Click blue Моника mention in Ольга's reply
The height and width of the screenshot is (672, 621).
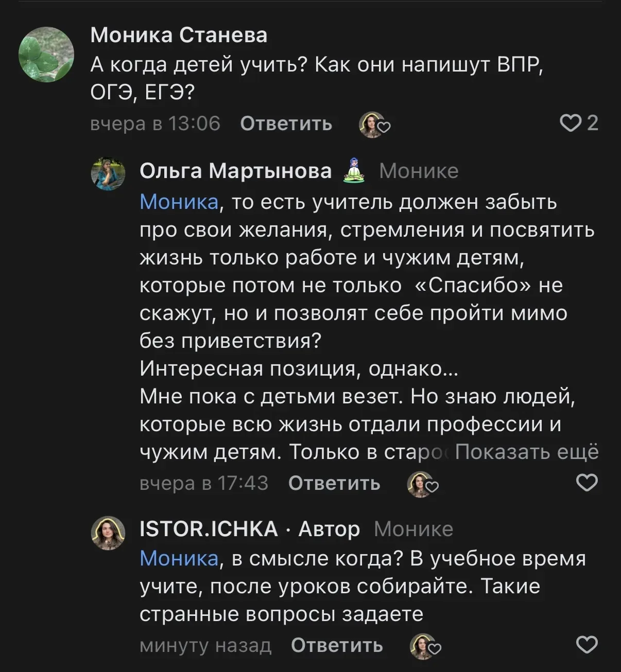coord(179,202)
